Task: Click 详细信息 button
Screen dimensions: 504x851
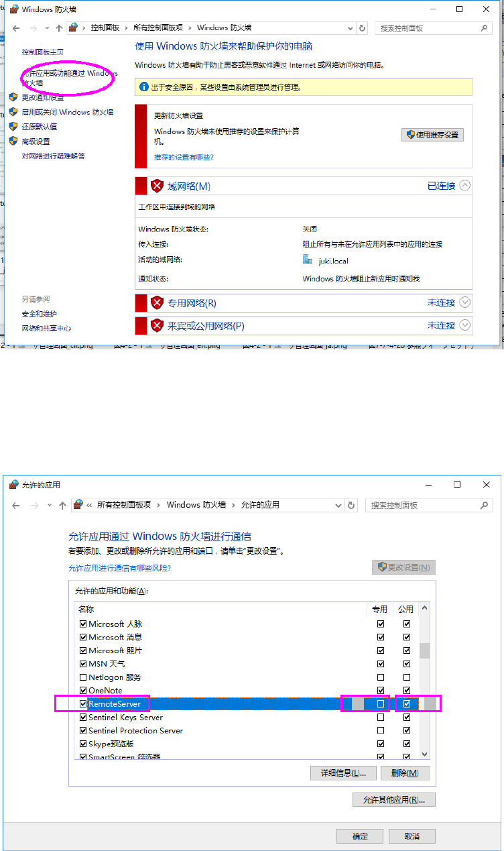Action: coord(342,773)
